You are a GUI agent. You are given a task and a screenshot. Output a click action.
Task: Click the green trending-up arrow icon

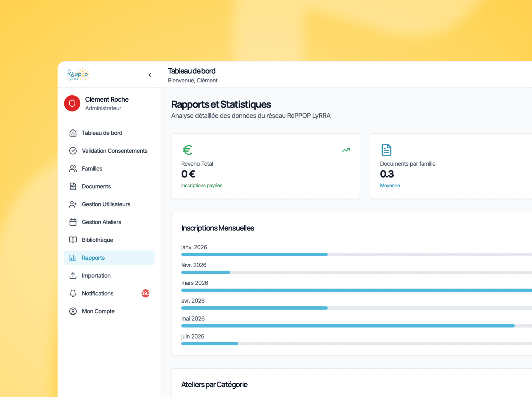point(346,150)
